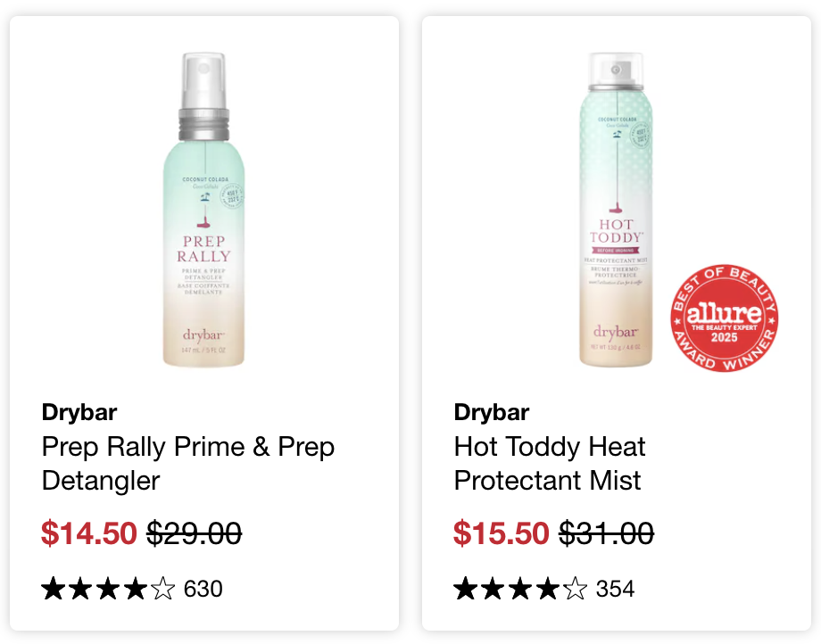Click drybar logo on Prep Rally bottle
This screenshot has width=821, height=644.
pyautogui.click(x=203, y=335)
